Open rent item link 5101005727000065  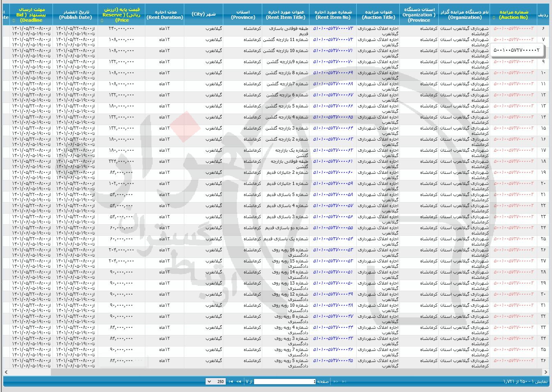click(333, 117)
